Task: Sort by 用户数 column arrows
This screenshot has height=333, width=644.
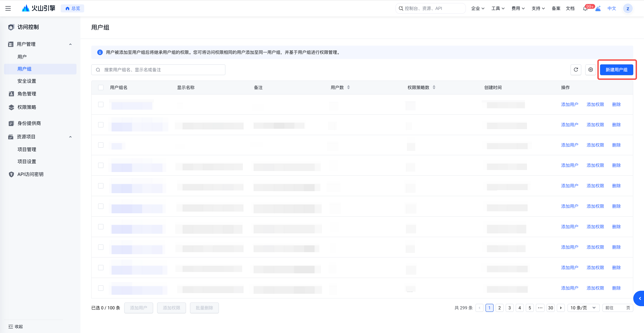Action: coord(348,87)
